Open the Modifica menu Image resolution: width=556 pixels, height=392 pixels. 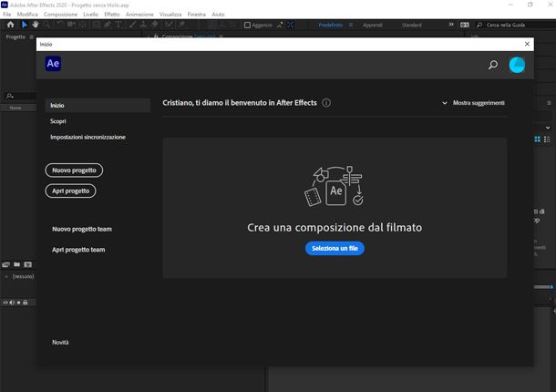(x=27, y=15)
